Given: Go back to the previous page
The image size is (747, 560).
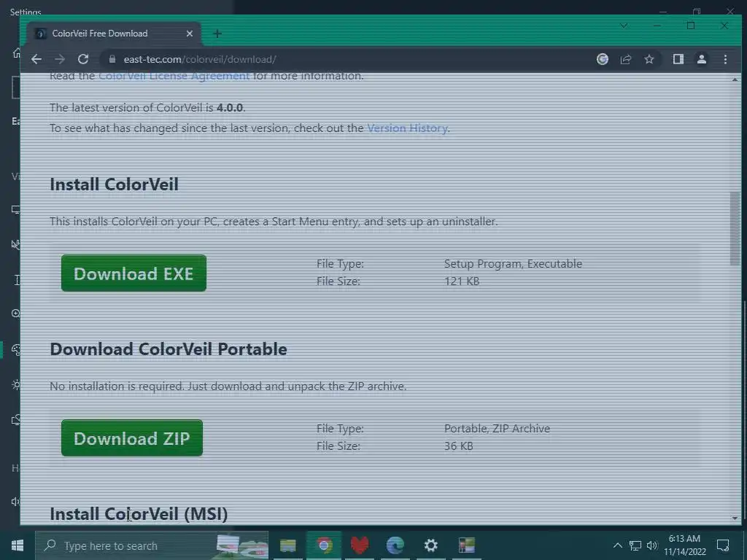Looking at the screenshot, I should [36, 59].
